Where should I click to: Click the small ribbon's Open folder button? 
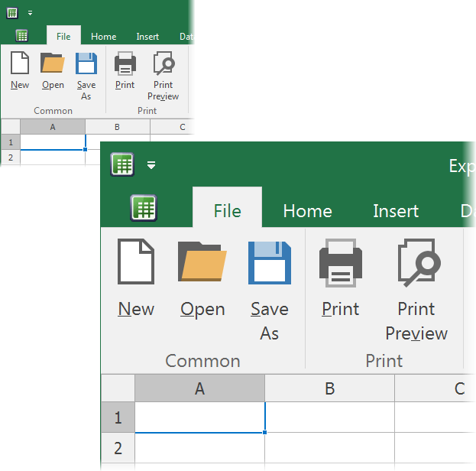pos(53,63)
